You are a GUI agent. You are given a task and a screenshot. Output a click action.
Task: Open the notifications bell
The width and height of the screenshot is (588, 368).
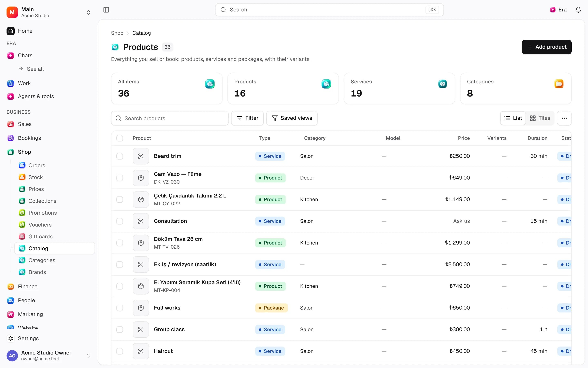click(578, 10)
